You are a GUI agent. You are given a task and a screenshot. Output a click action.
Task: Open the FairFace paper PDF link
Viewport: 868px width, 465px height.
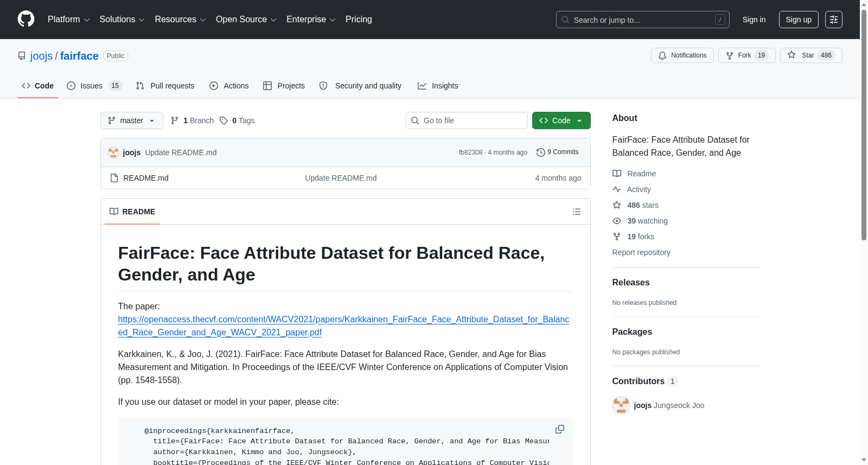[x=343, y=326]
